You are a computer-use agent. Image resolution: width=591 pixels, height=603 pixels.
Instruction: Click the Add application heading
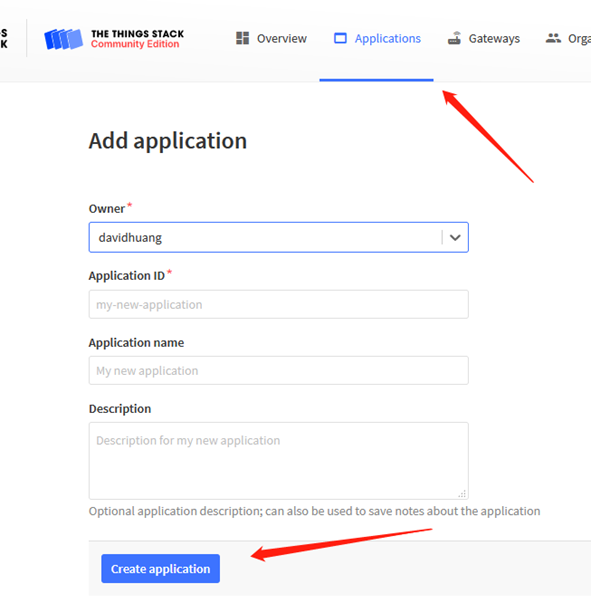(168, 141)
